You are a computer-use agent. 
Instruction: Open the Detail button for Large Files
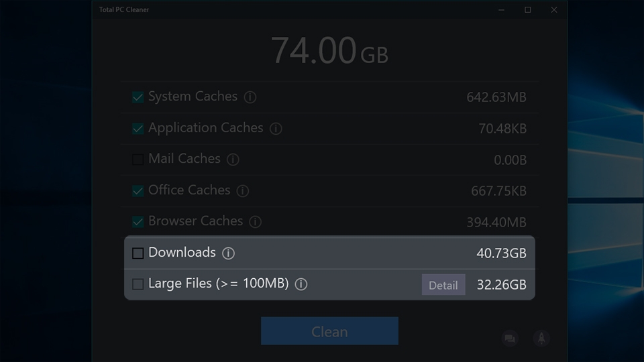(443, 284)
